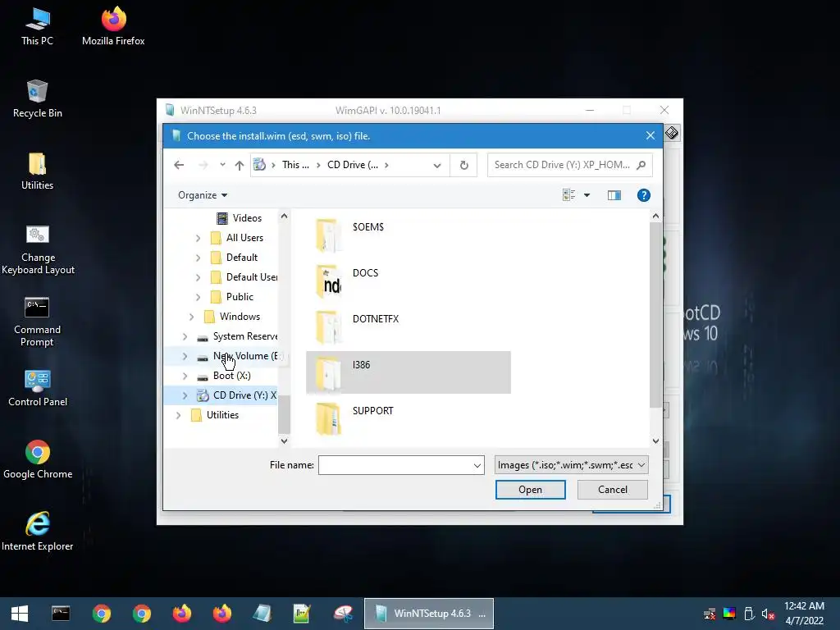The height and width of the screenshot is (630, 840).
Task: Click the change view icon
Action: (569, 195)
